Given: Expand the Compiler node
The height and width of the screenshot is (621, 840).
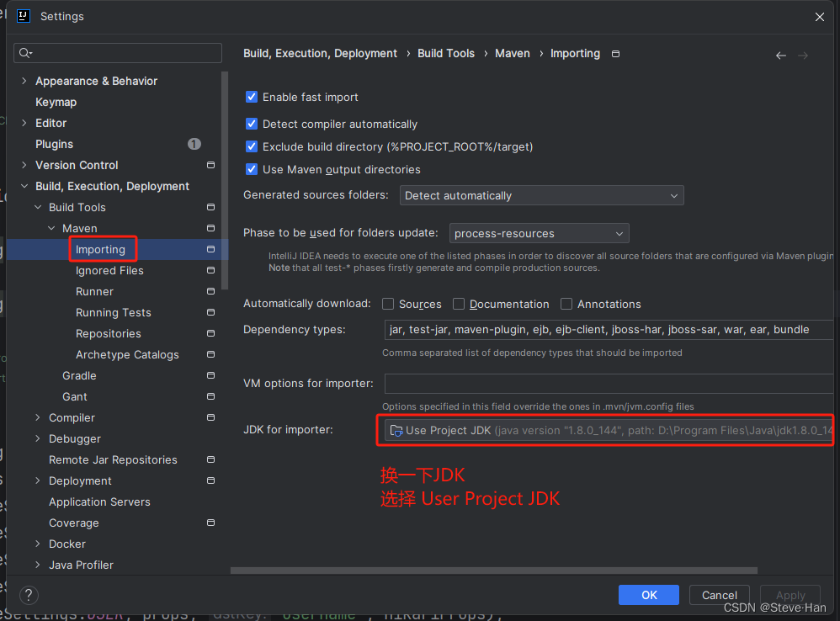Looking at the screenshot, I should pos(38,417).
